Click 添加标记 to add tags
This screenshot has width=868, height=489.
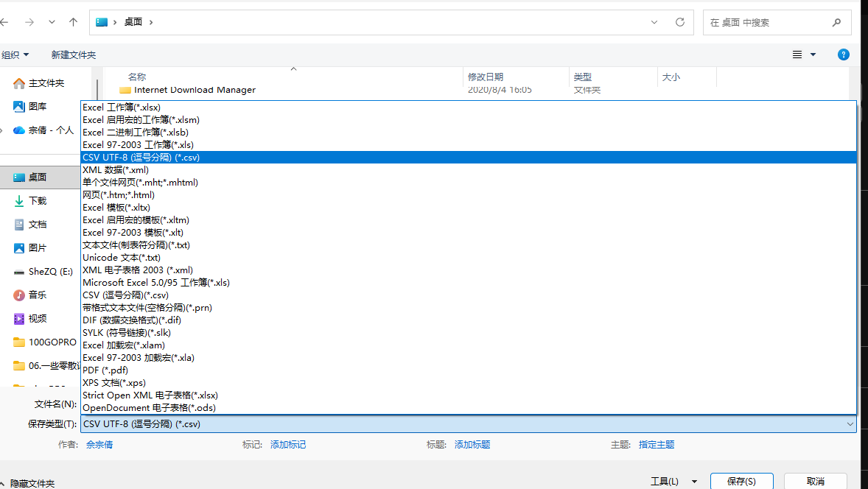click(x=288, y=445)
